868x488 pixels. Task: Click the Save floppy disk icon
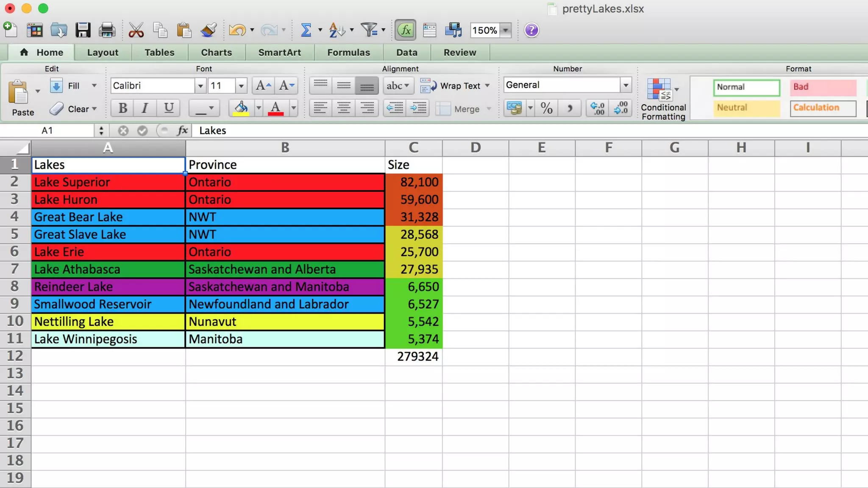[x=83, y=30]
